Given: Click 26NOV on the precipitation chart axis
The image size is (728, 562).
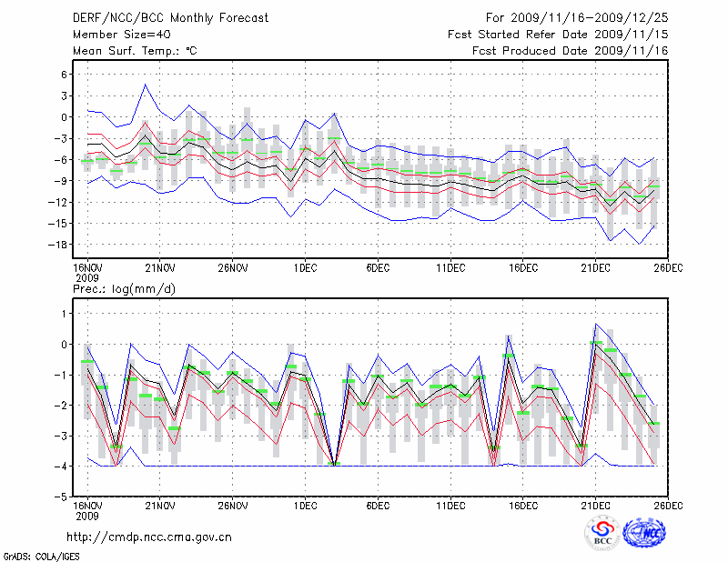Looking at the screenshot, I should [233, 505].
